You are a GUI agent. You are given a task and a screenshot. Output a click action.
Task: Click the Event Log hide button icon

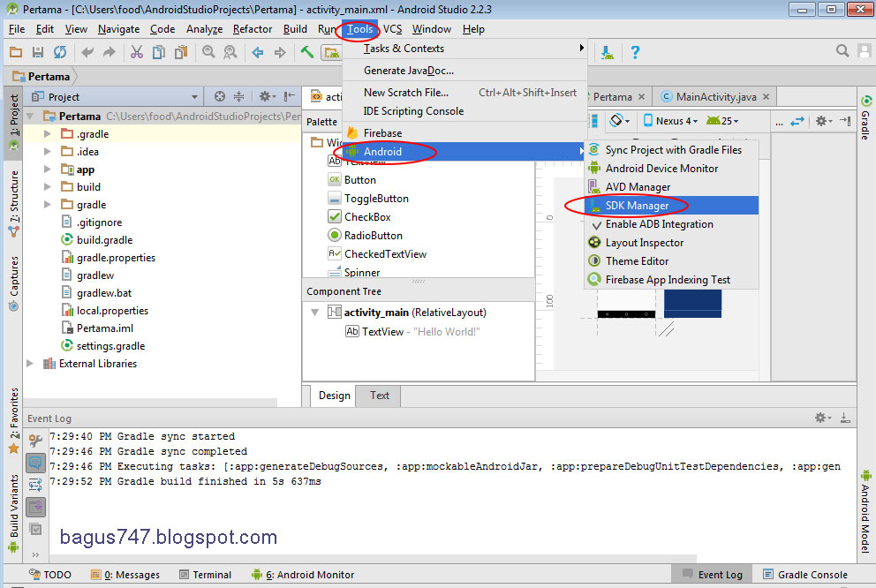click(x=845, y=418)
